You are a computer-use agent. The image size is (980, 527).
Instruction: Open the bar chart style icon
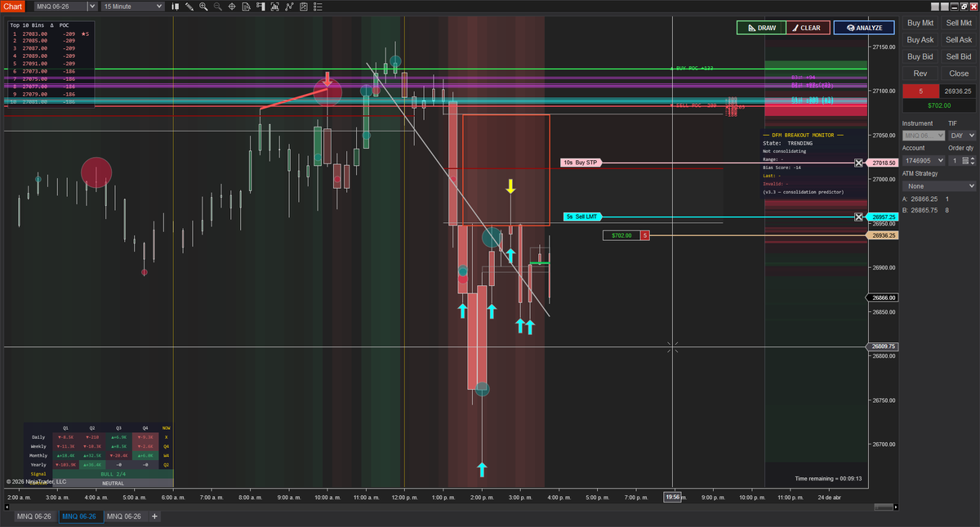(176, 7)
